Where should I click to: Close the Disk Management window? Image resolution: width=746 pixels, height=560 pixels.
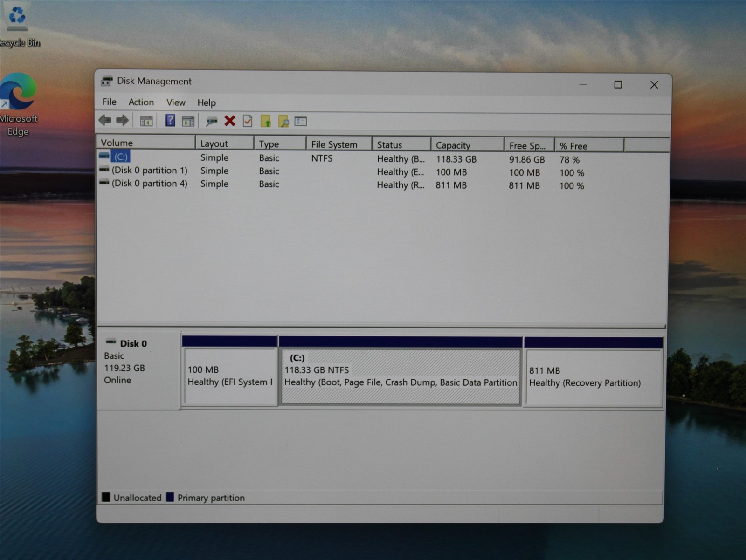pyautogui.click(x=654, y=85)
